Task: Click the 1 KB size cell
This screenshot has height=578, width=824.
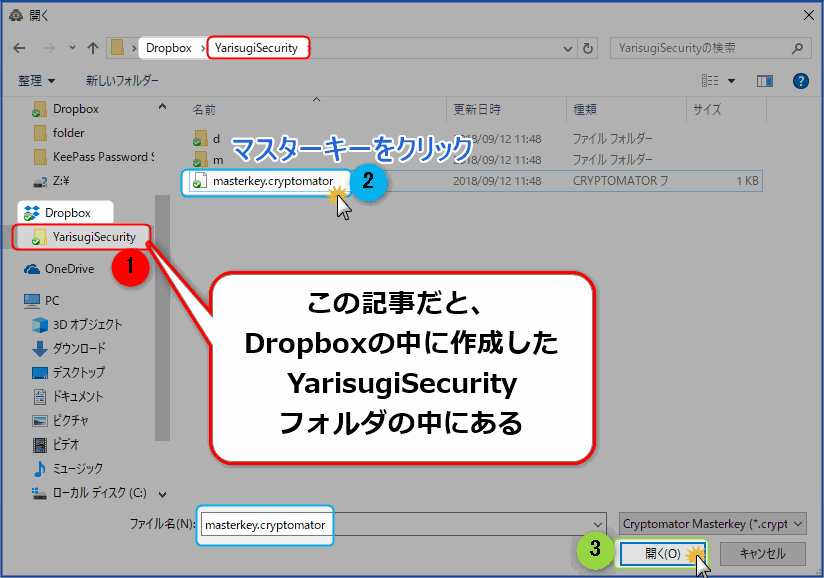Action: tap(747, 181)
